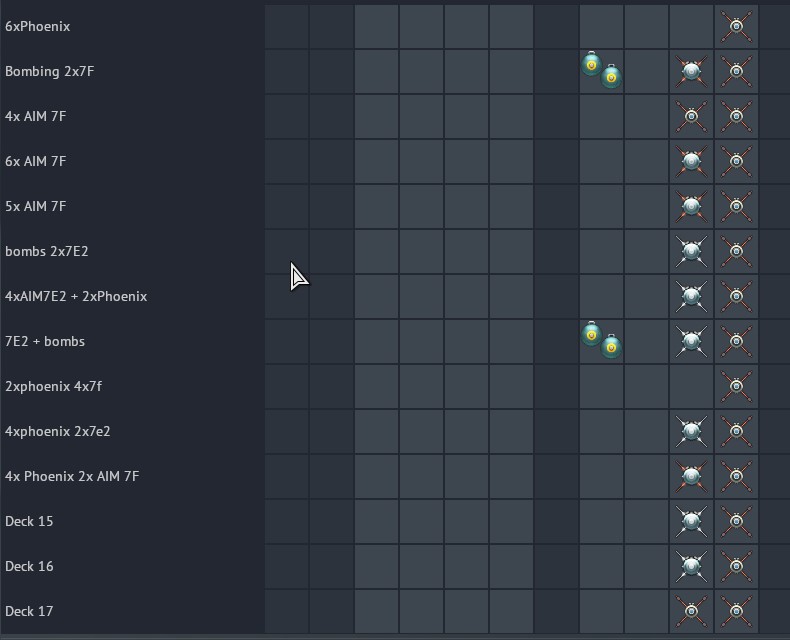The height and width of the screenshot is (640, 790).
Task: Click the missile icon in the 2xphoenix 4x7f row
Action: (736, 386)
